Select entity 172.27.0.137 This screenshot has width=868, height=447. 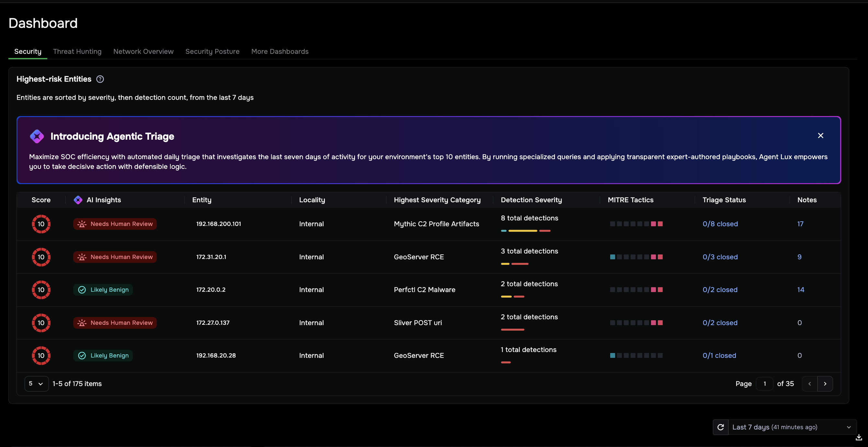click(x=212, y=323)
